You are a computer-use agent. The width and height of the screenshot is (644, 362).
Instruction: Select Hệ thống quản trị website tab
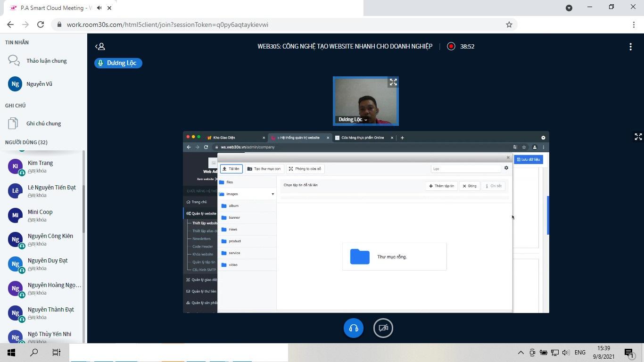299,138
